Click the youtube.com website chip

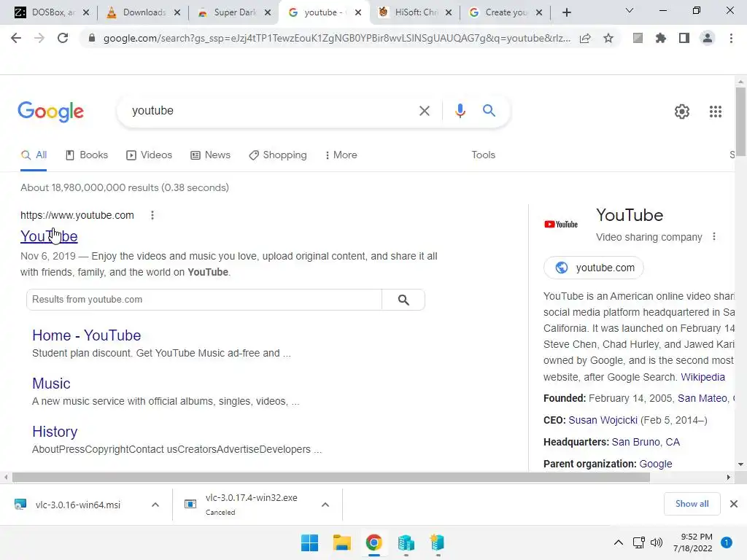[x=594, y=268]
